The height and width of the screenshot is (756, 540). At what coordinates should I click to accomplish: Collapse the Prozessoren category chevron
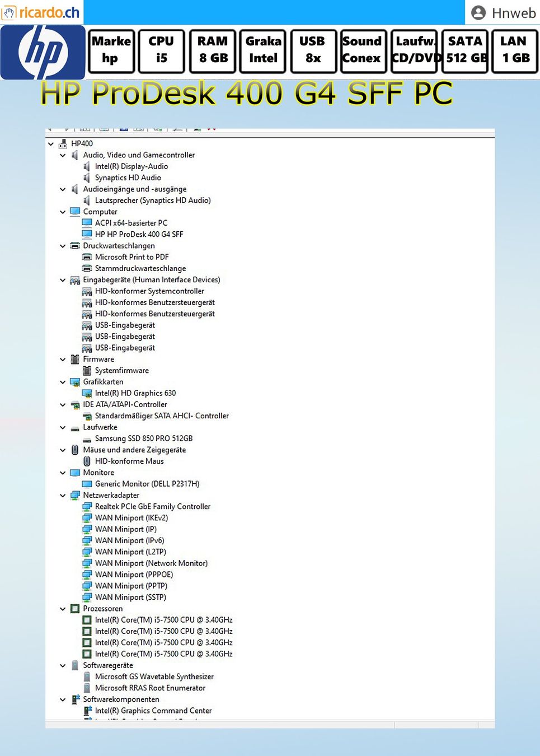63,609
